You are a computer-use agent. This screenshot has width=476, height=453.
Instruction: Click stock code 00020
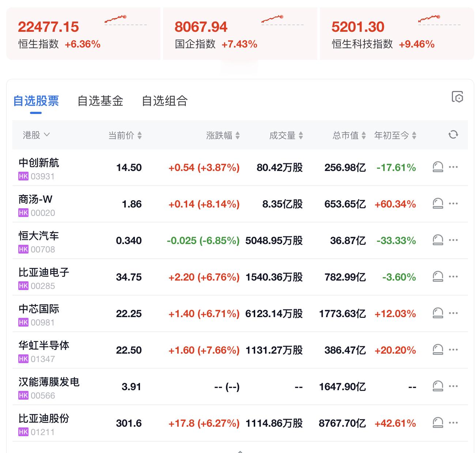[43, 213]
